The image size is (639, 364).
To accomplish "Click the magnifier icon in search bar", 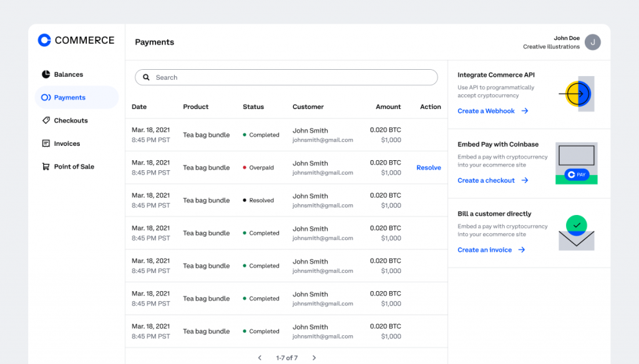I will point(146,77).
